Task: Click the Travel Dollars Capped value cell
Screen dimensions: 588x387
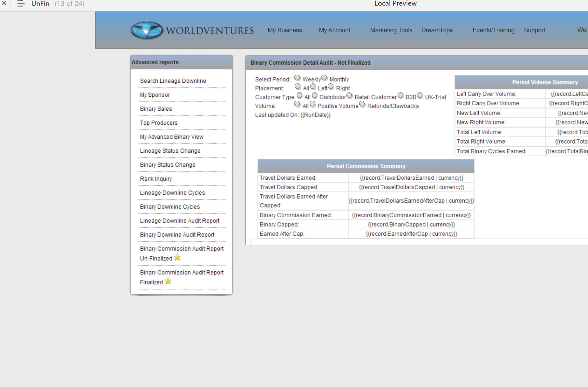Action: (411, 187)
